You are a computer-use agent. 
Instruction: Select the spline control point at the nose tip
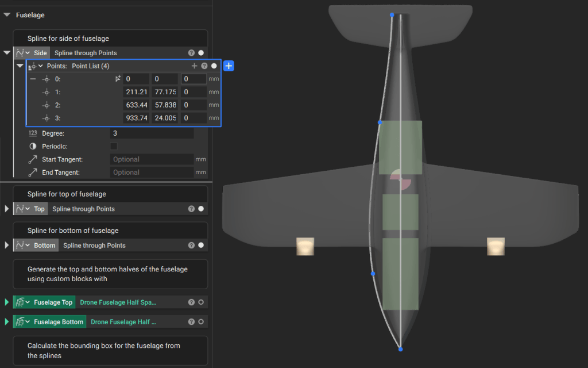click(400, 349)
